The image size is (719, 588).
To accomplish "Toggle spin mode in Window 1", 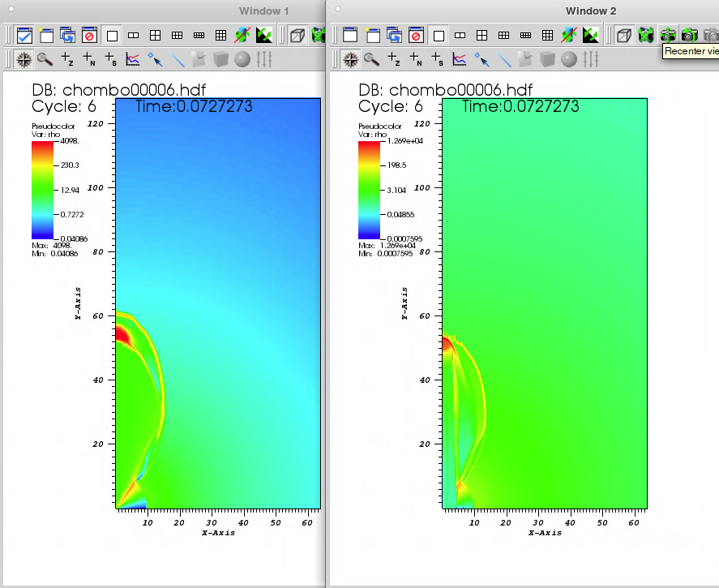I will tap(242, 35).
